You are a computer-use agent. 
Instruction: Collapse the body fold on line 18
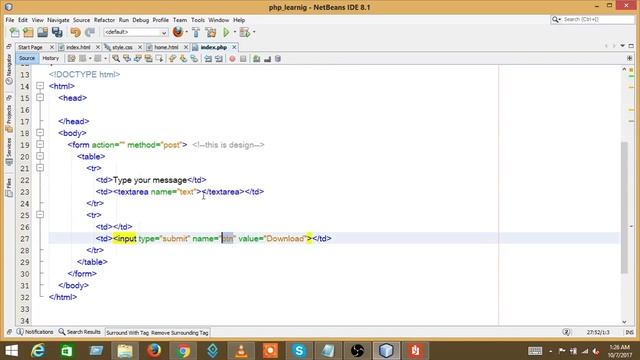pos(40,133)
